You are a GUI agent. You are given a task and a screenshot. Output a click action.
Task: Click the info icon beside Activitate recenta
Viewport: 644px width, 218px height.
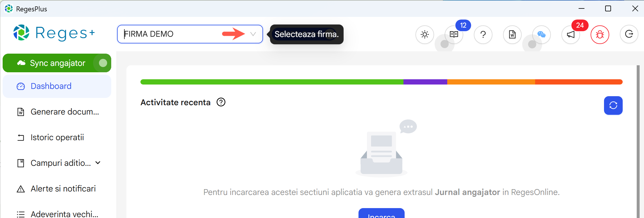(x=221, y=102)
